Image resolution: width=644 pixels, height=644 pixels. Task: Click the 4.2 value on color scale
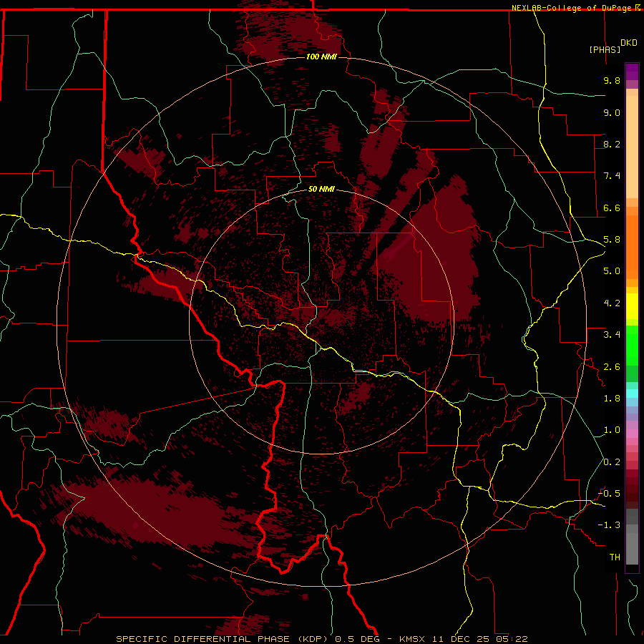[612, 303]
